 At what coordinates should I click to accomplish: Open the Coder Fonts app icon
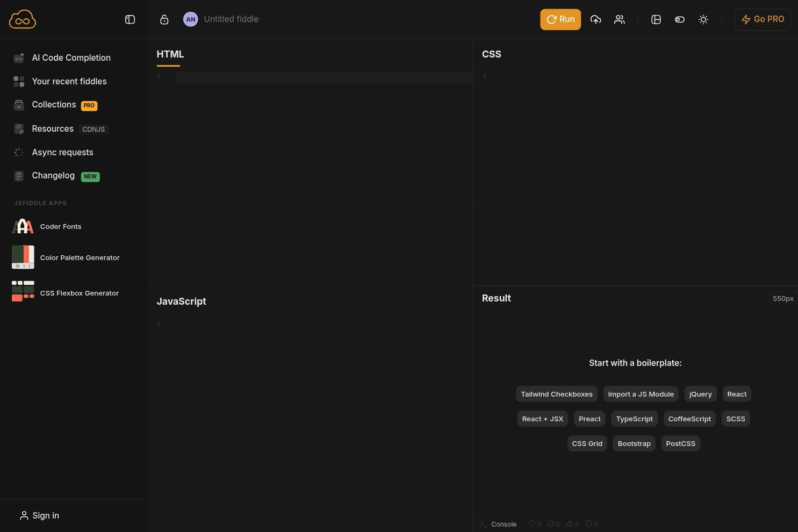tap(23, 226)
